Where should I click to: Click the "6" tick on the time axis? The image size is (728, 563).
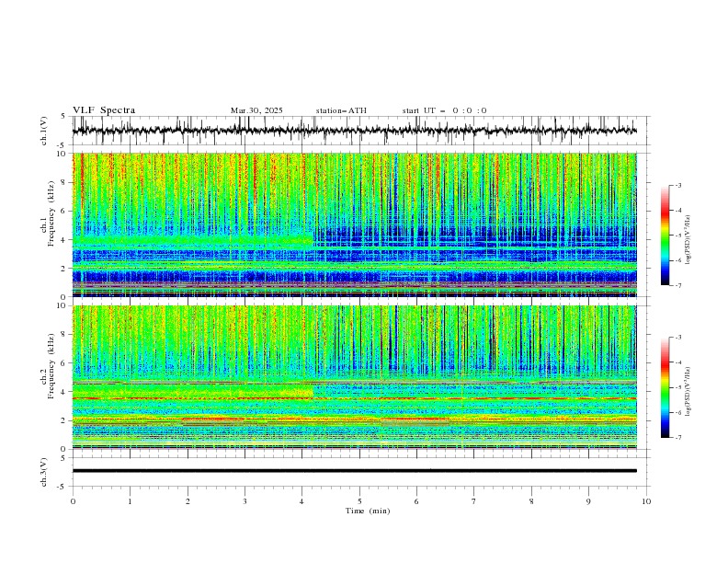[x=416, y=501]
